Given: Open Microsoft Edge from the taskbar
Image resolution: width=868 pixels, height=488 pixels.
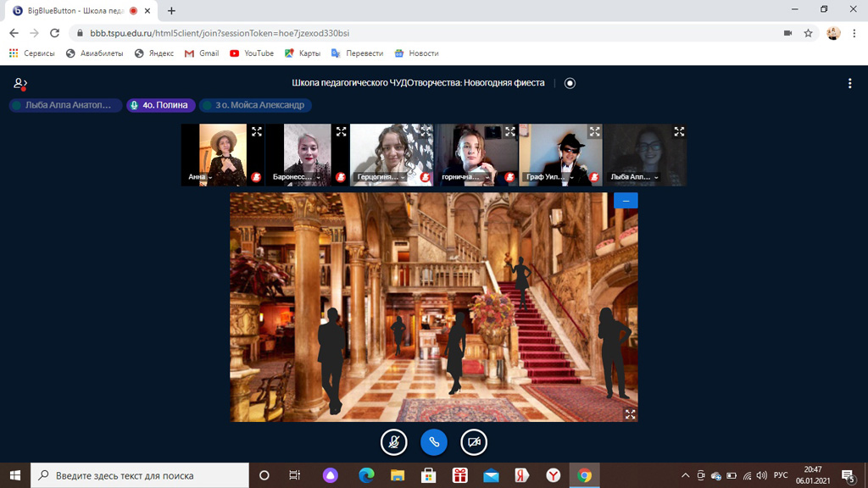Looking at the screenshot, I should coord(366,475).
